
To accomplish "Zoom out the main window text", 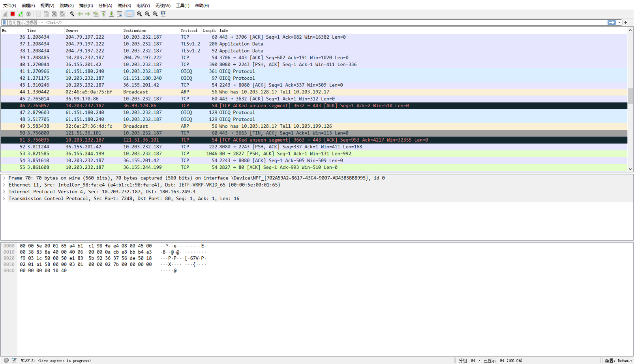I will click(147, 14).
